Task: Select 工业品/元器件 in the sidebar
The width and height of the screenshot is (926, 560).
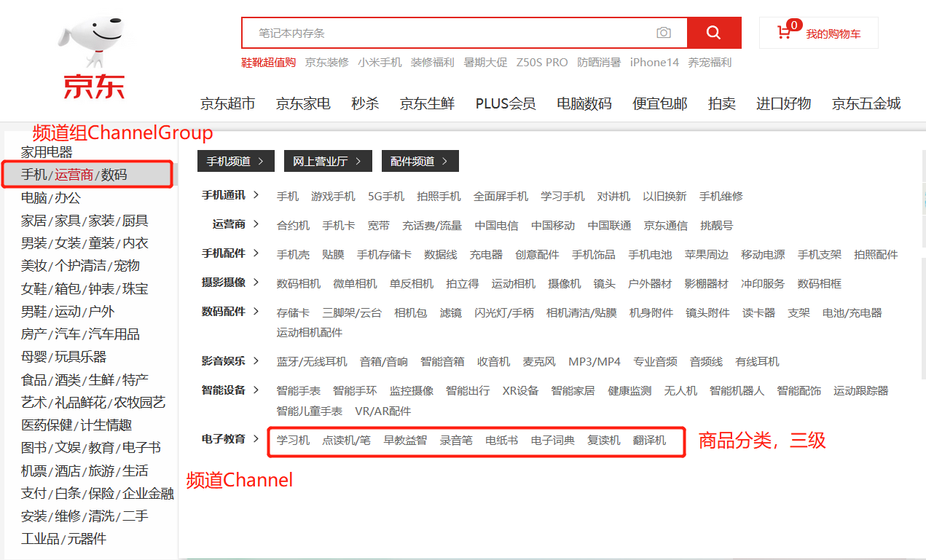Action: pos(63,539)
